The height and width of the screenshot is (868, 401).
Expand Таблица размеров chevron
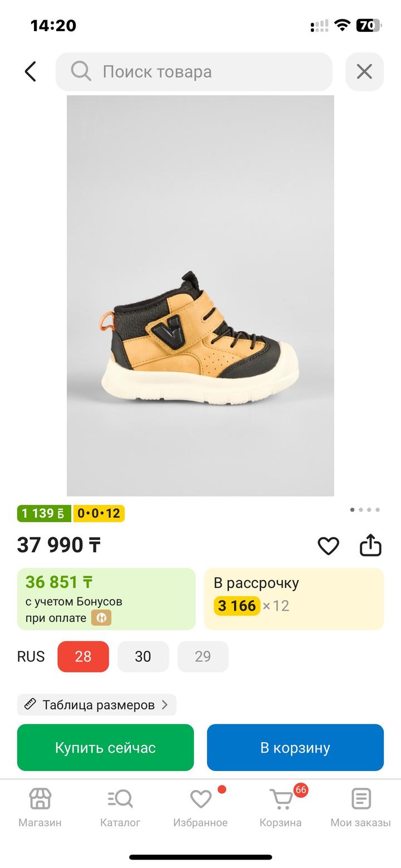pyautogui.click(x=165, y=705)
